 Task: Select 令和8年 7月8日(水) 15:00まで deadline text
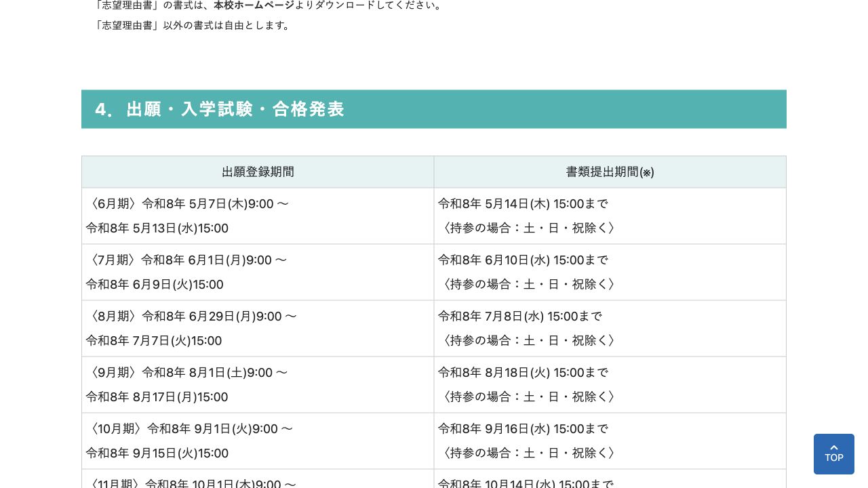520,317
